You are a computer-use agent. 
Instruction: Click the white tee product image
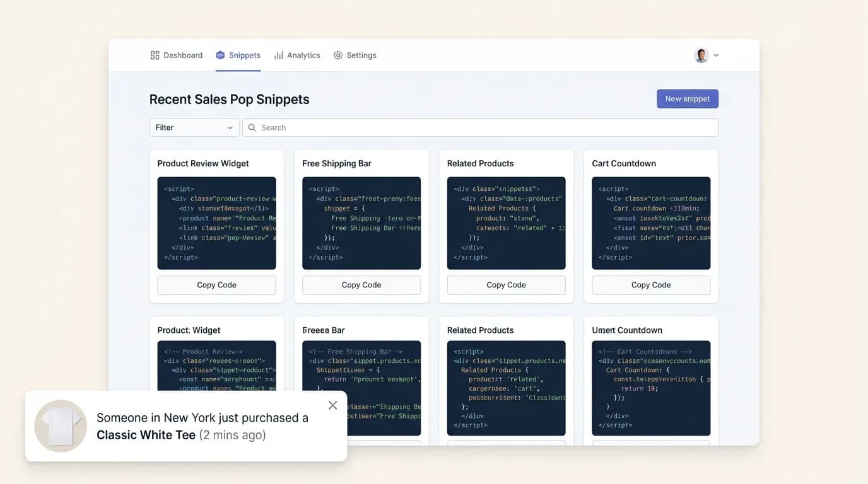(61, 426)
